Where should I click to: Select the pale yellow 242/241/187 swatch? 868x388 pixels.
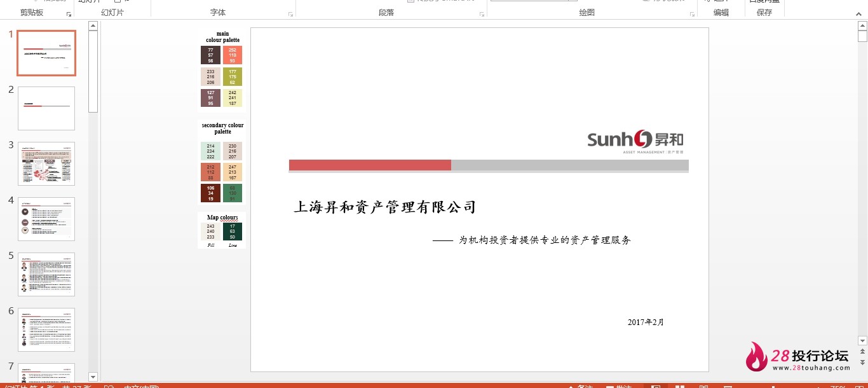click(x=233, y=98)
